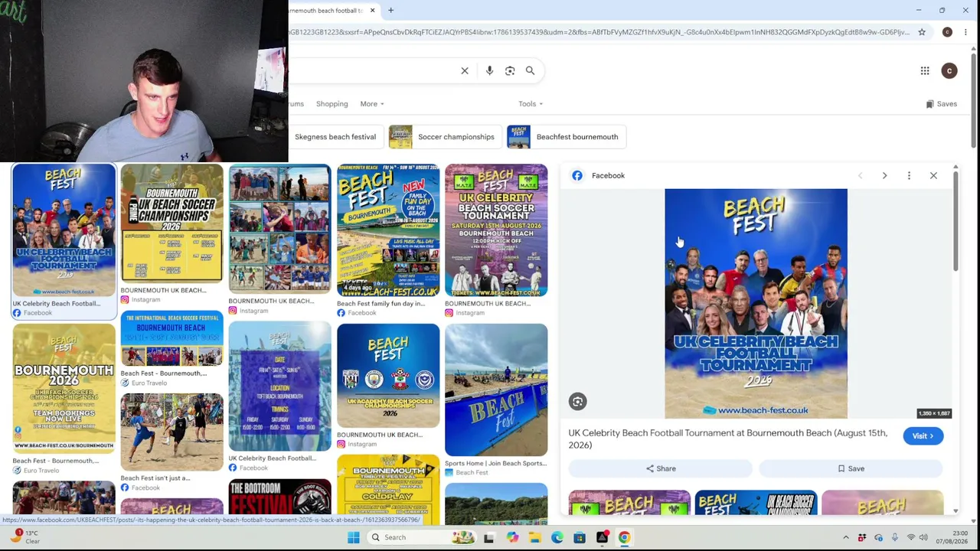Open Copilot from the taskbar

click(511, 537)
